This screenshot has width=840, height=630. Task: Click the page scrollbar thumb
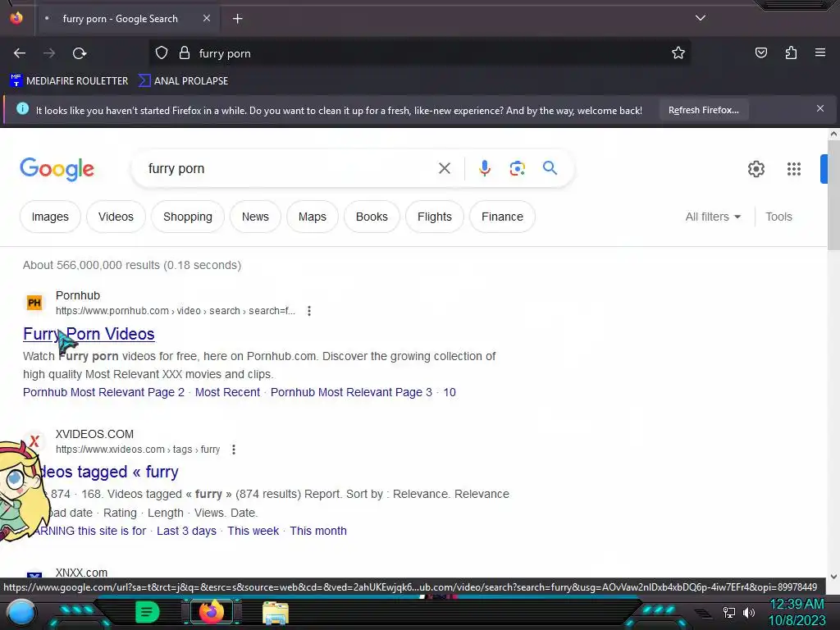[x=833, y=194]
